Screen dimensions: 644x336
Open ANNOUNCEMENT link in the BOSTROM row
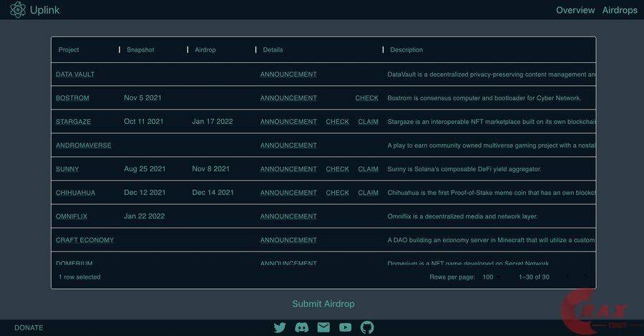(x=289, y=98)
